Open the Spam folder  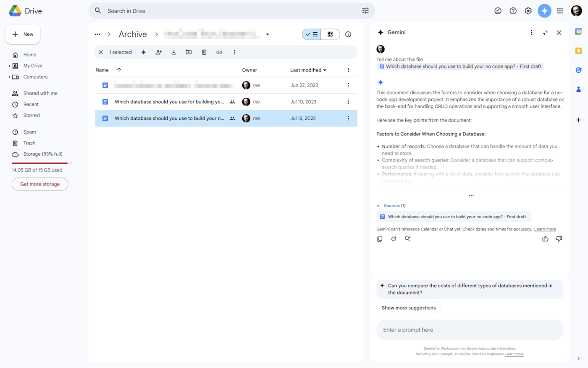point(29,132)
